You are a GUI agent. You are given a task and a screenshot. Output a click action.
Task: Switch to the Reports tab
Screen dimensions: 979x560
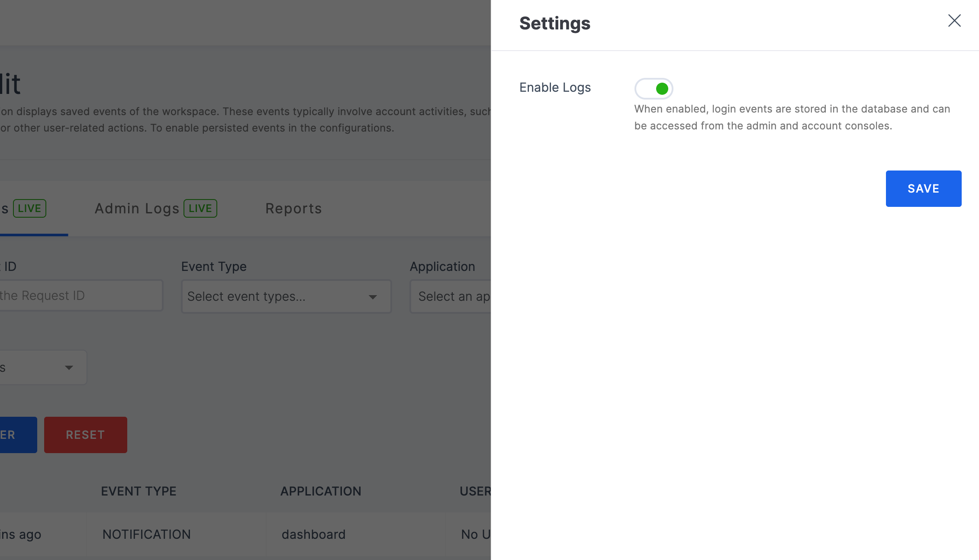294,208
